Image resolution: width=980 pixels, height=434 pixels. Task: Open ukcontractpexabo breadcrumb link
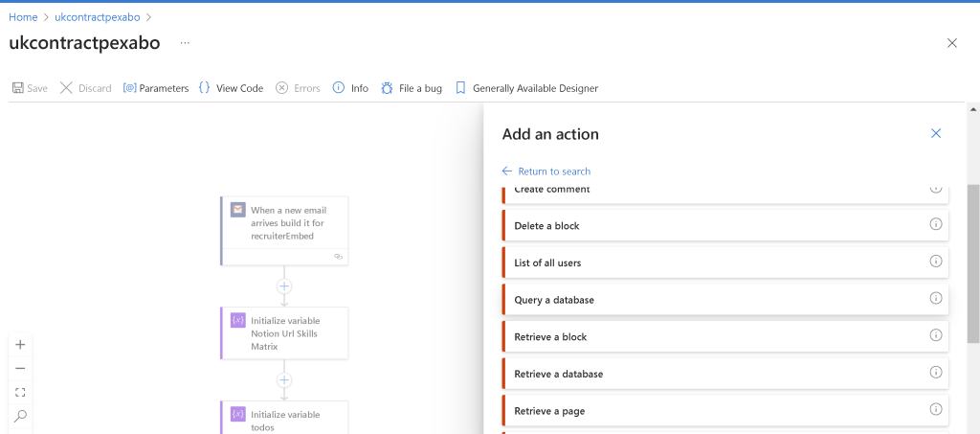[x=98, y=17]
